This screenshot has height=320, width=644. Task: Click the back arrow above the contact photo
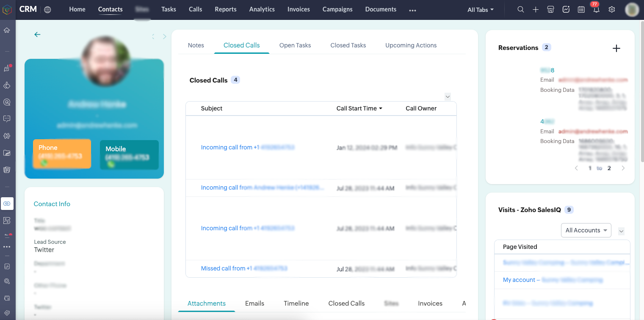pos(37,35)
